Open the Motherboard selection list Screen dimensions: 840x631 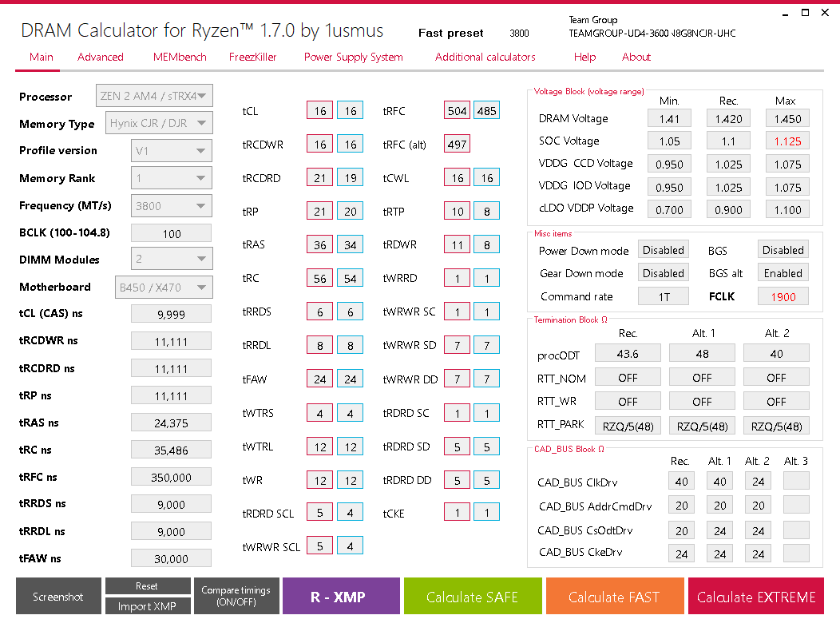[x=164, y=287]
